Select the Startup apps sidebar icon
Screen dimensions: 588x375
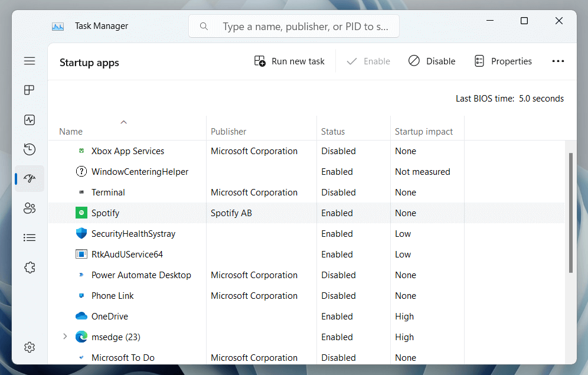click(30, 178)
